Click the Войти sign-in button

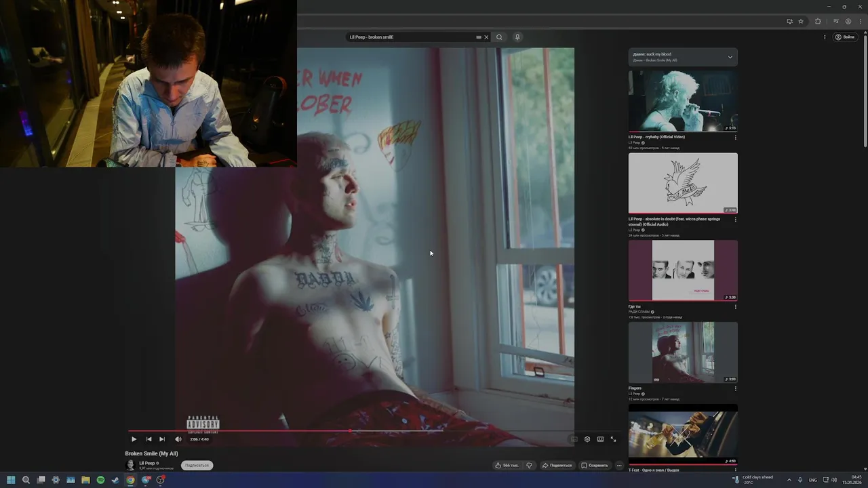(x=845, y=37)
